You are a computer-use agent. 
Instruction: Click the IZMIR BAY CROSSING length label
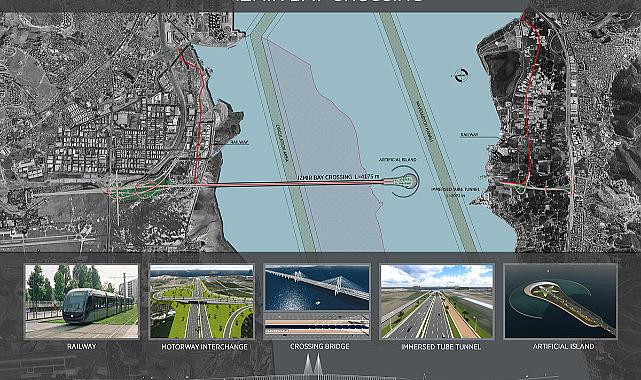(338, 177)
